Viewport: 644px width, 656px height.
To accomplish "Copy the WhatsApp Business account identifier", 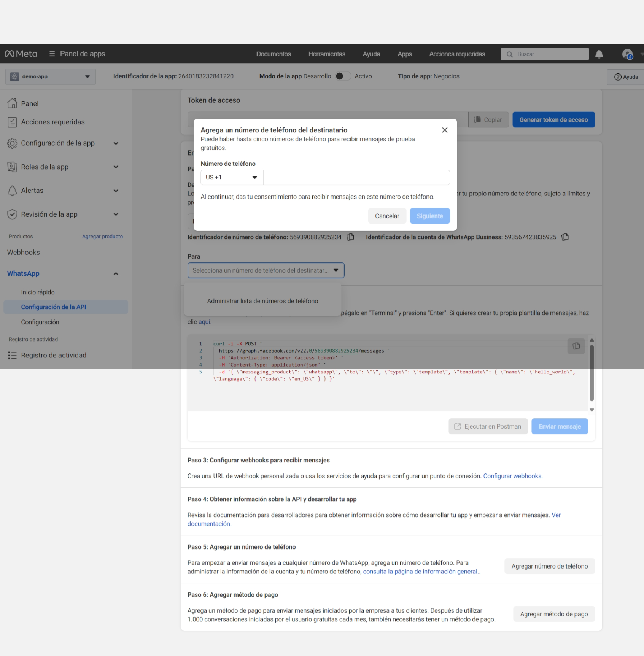I will pos(565,237).
